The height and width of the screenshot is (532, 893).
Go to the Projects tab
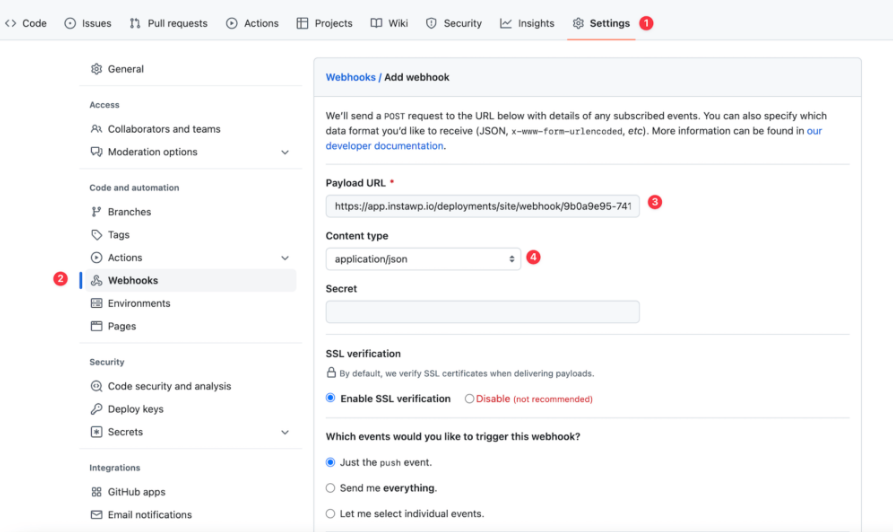point(325,23)
